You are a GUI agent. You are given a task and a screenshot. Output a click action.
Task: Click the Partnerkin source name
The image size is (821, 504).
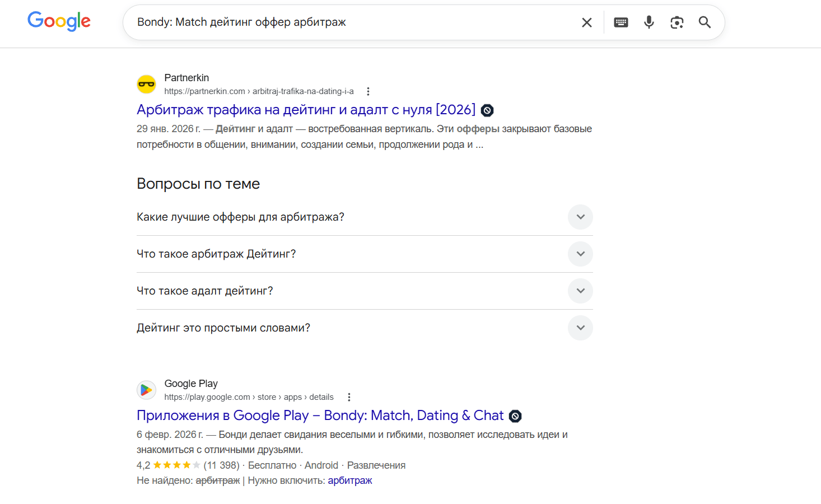[186, 78]
